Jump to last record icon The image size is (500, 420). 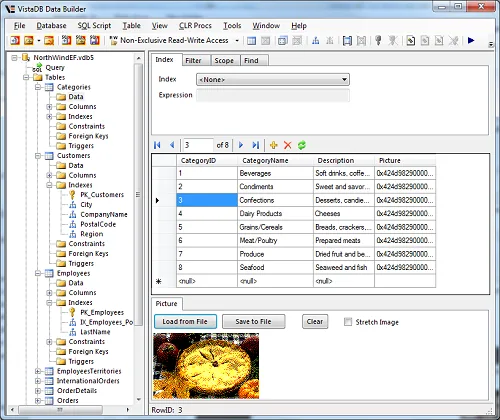tap(256, 145)
